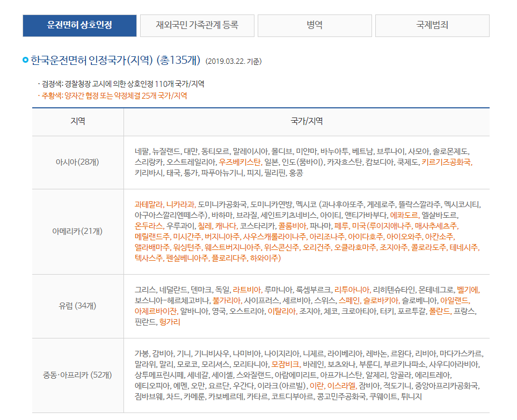Click 슬로바키아 in the Europe row
Screen dimensions: 517x420
tap(381, 301)
